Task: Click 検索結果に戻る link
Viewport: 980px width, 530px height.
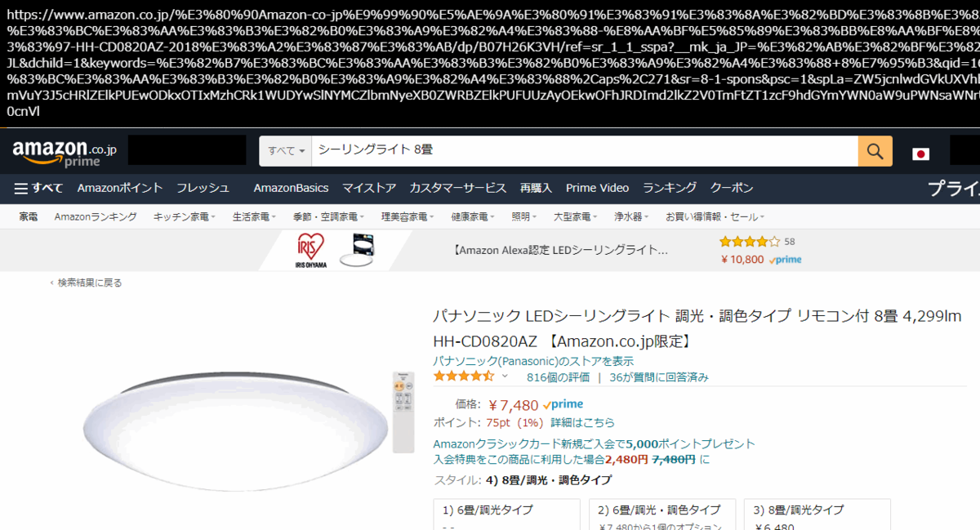Action: click(86, 283)
